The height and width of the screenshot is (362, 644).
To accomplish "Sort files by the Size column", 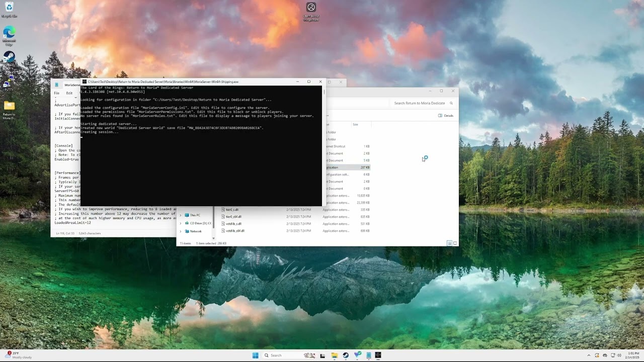I will coord(356,124).
